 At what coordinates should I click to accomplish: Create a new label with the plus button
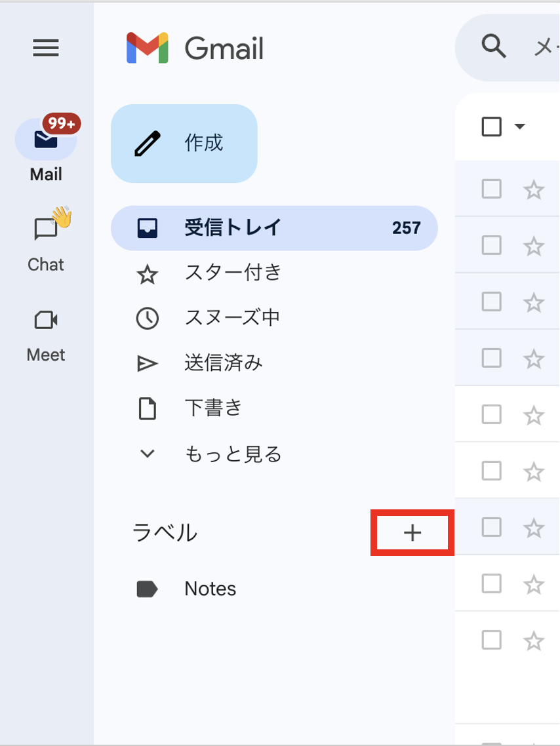pos(412,532)
